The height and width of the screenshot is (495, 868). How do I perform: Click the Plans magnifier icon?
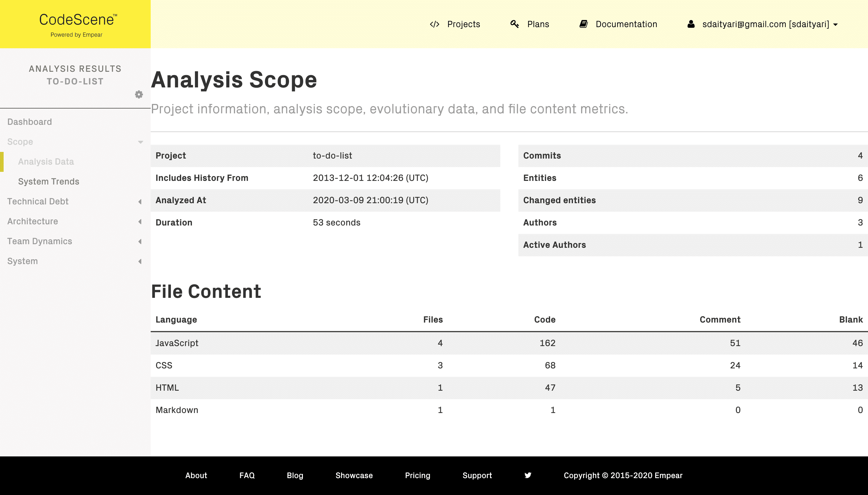click(514, 24)
